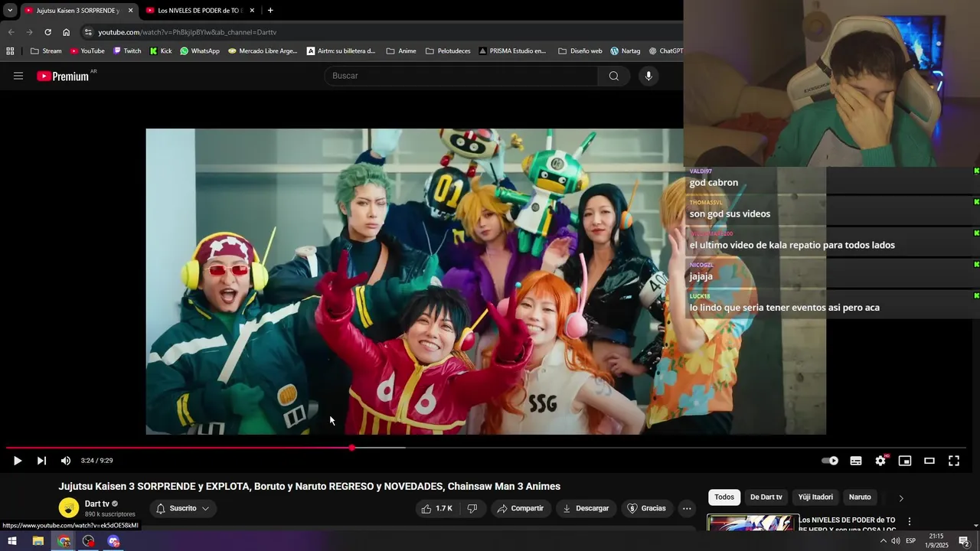Viewport: 980px width, 551px height.
Task: Select the Yūji Itadori chip
Action: coord(815,497)
